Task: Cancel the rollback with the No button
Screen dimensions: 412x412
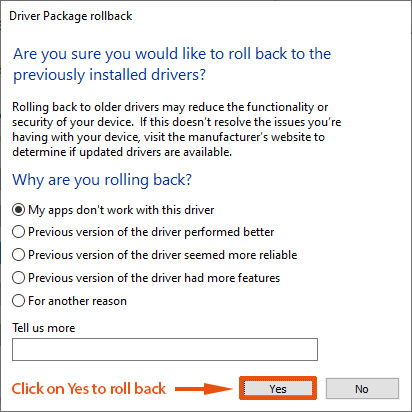Action: point(362,389)
